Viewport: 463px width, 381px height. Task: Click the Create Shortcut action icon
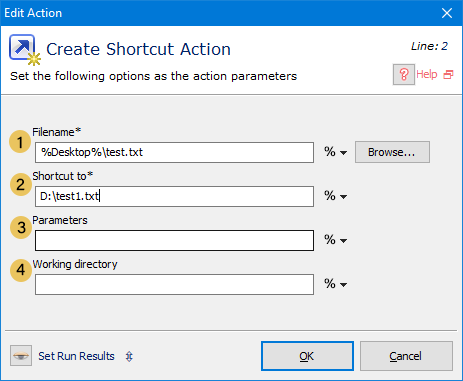(x=25, y=50)
